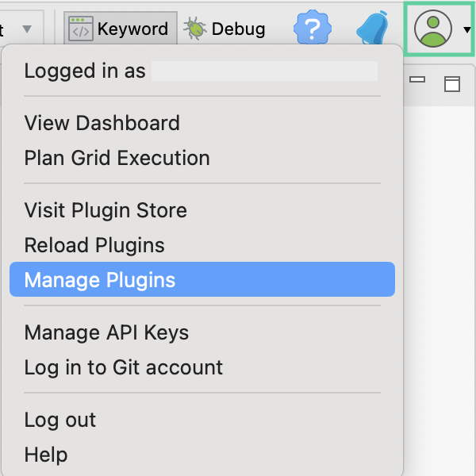This screenshot has height=476, width=476.
Task: Click the highlighted Manage Plugins entry
Action: (x=100, y=280)
